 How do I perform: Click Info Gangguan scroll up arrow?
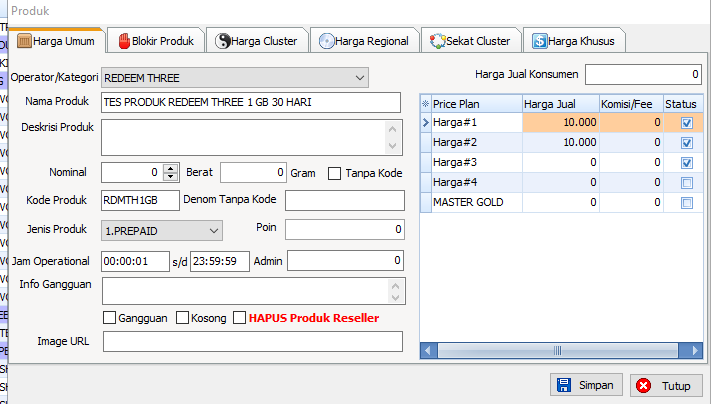(395, 286)
